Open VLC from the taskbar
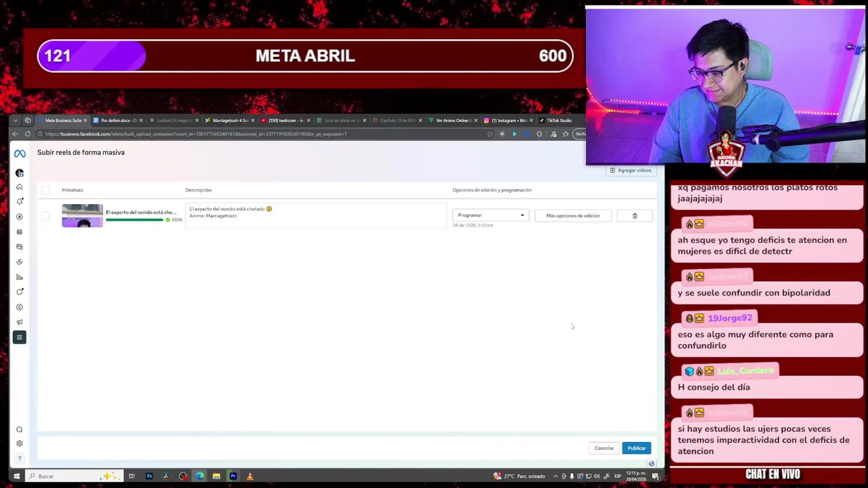This screenshot has width=868, height=488. coord(250,476)
